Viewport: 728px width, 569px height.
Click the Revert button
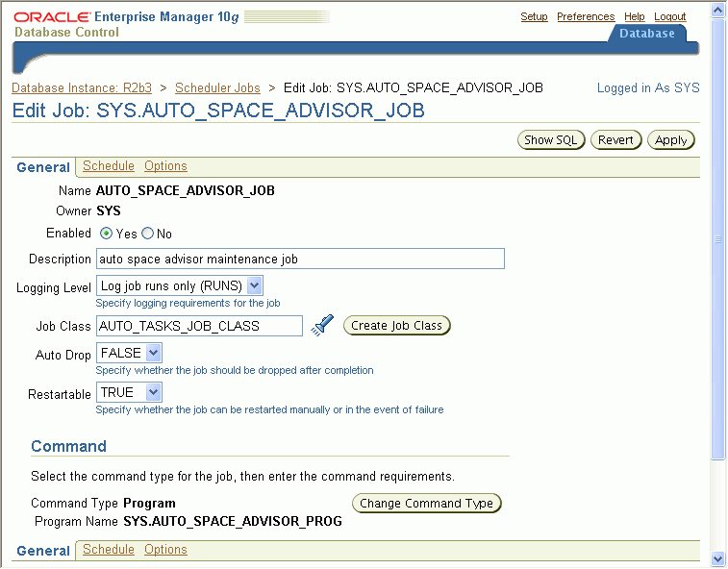615,140
